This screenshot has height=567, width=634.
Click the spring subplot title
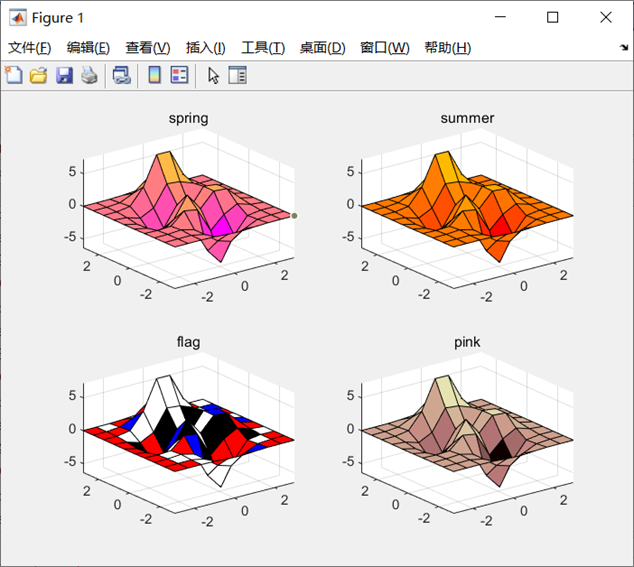tap(188, 118)
